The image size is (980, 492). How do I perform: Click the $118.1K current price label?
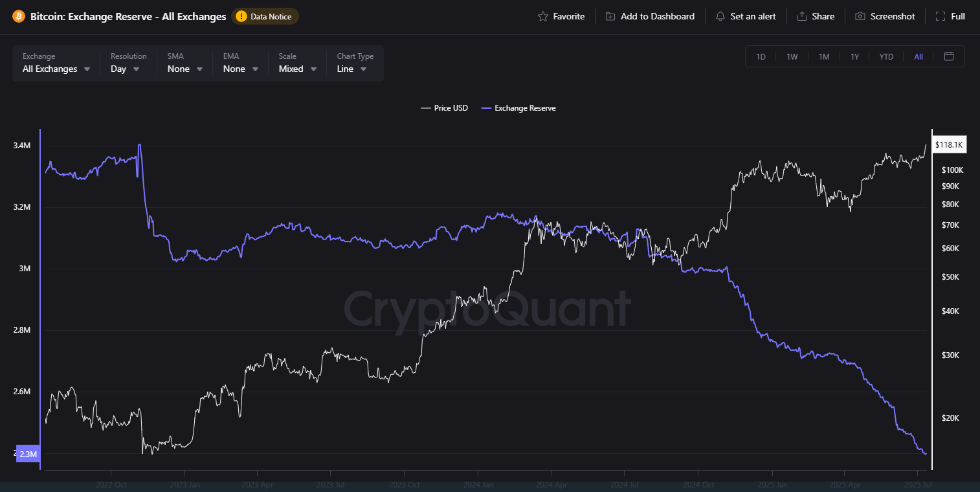click(x=950, y=145)
